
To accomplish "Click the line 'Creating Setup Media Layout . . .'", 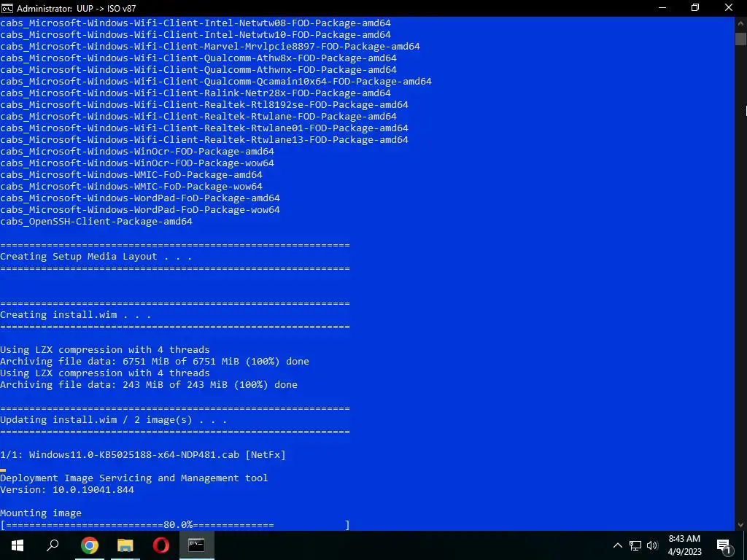I will click(96, 256).
